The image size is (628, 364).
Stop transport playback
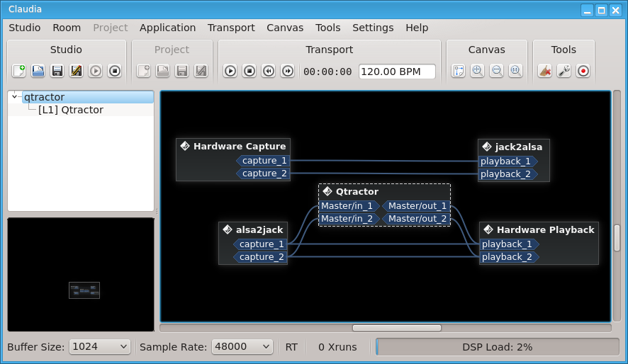[x=249, y=72]
